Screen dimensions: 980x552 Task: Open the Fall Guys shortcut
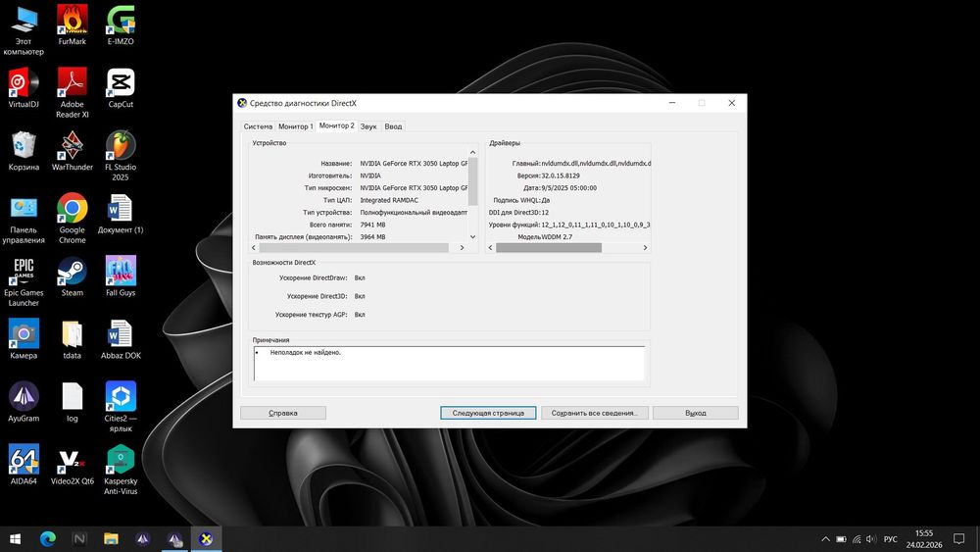point(121,276)
